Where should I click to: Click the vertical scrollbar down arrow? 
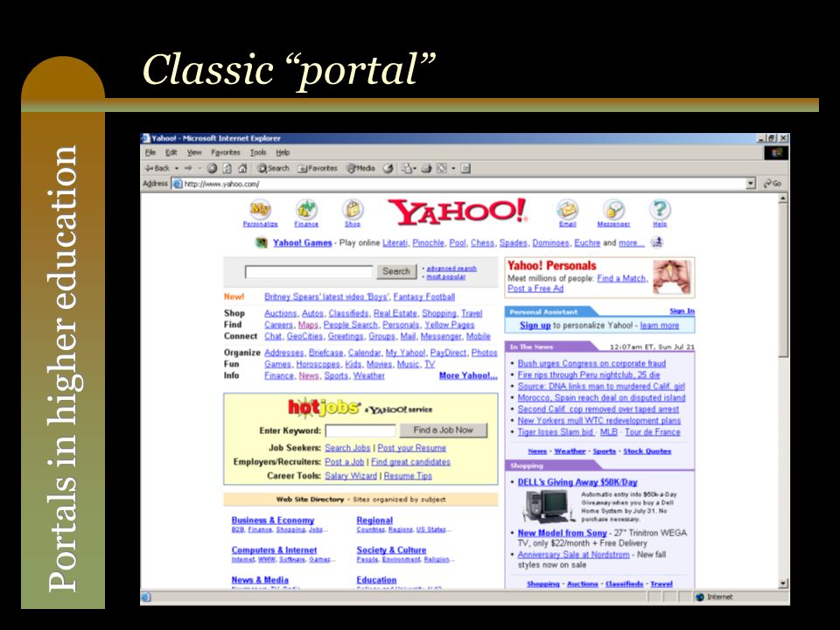tap(783, 584)
